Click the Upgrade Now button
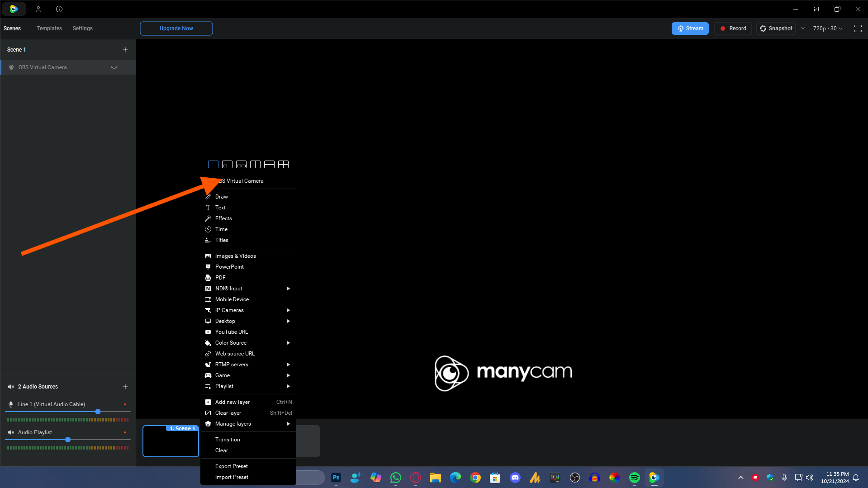 click(176, 28)
